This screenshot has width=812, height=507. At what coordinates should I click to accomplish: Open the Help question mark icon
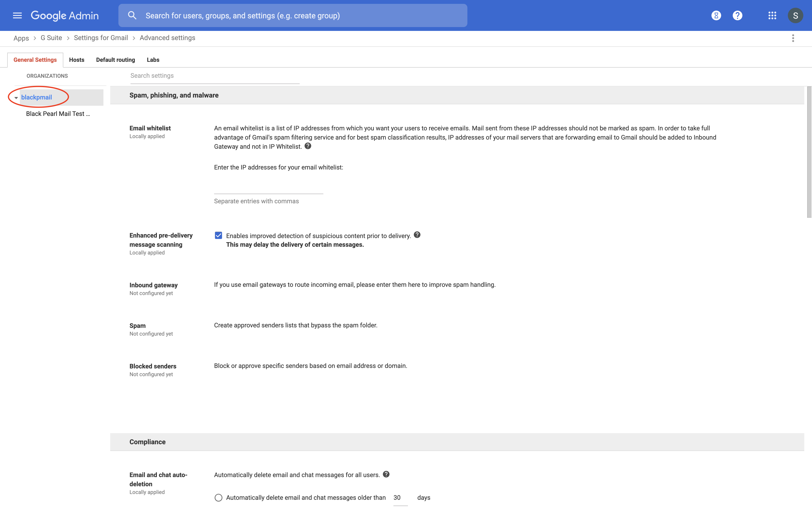737,15
